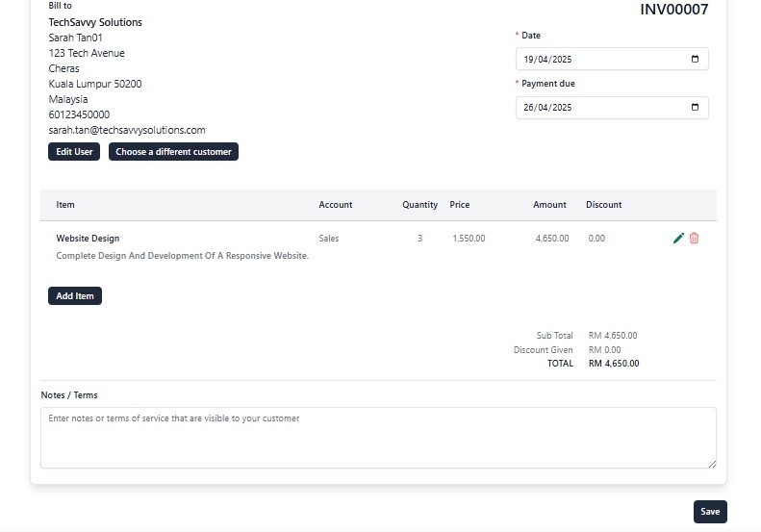Click the address line 123 Tech Avenue
Screen dimensions: 761x532
click(x=87, y=53)
